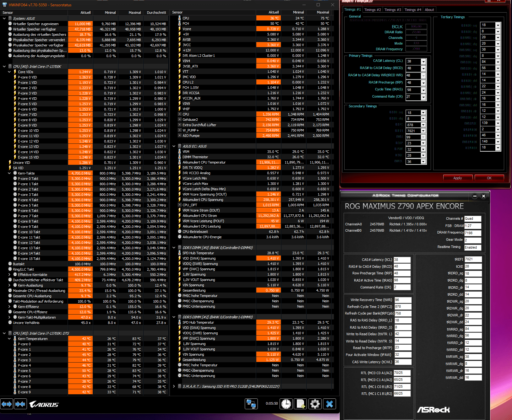Click the blue X icon in HWiNFO toolbar

pyautogui.click(x=330, y=404)
